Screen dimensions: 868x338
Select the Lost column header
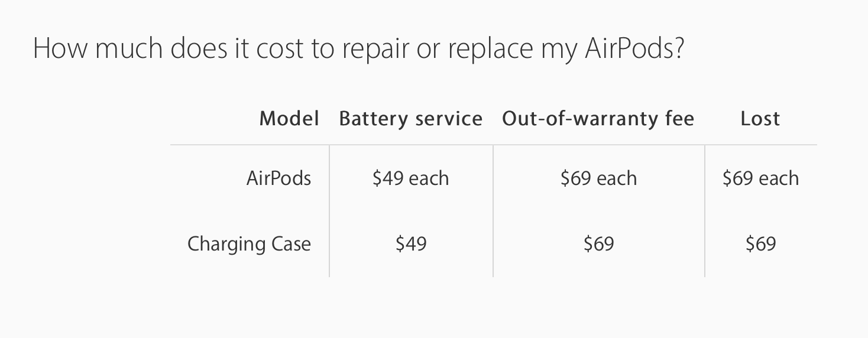pyautogui.click(x=760, y=119)
